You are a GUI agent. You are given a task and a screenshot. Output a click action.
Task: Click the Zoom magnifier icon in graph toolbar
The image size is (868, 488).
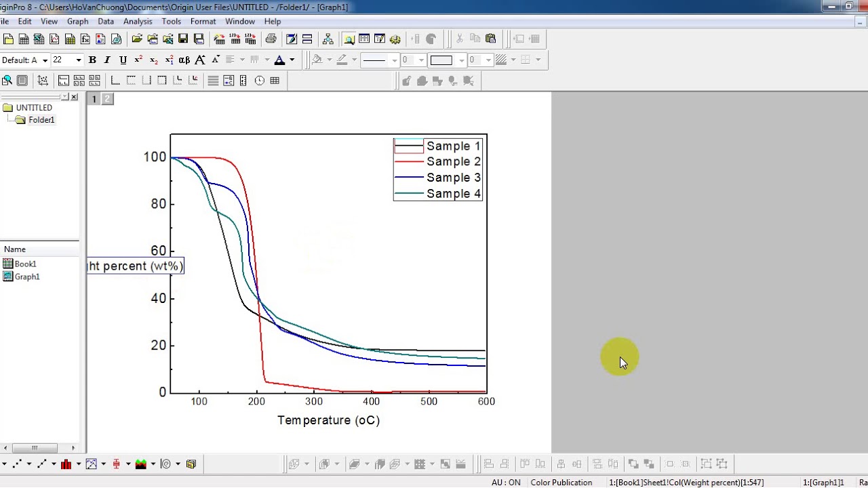(7, 81)
